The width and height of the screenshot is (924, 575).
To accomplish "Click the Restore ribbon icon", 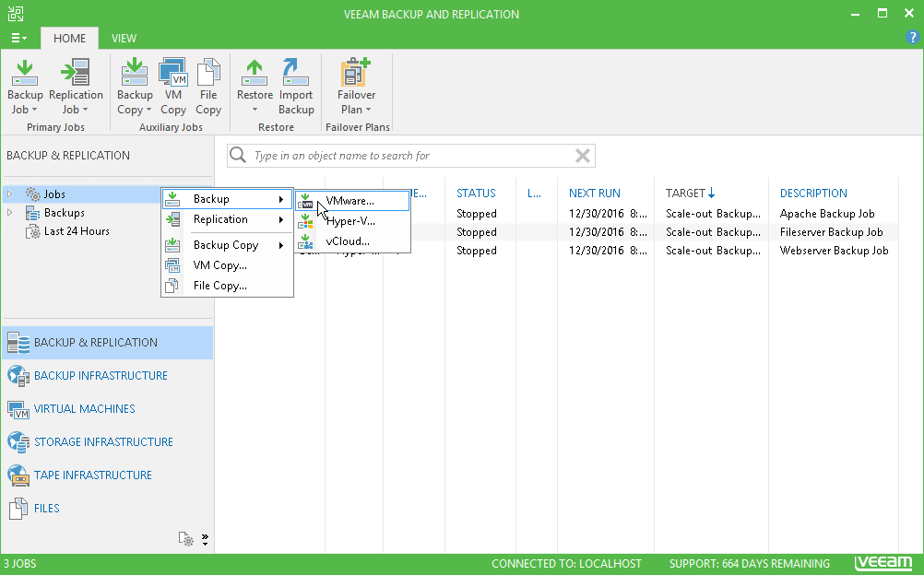I will pyautogui.click(x=255, y=73).
